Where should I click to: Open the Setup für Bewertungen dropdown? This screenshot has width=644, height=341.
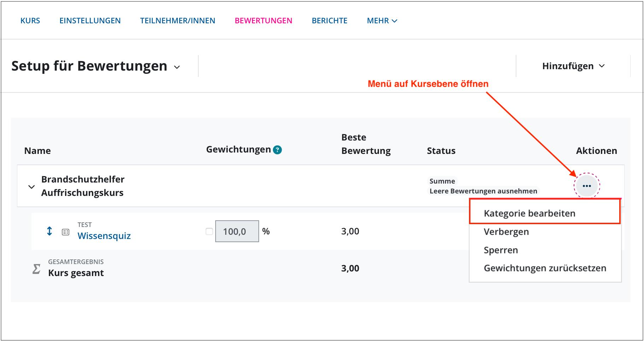(177, 66)
